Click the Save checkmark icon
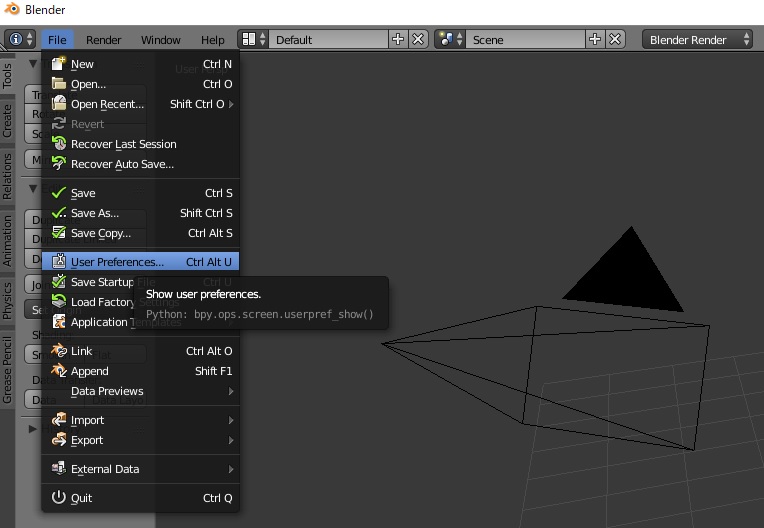 [x=58, y=193]
